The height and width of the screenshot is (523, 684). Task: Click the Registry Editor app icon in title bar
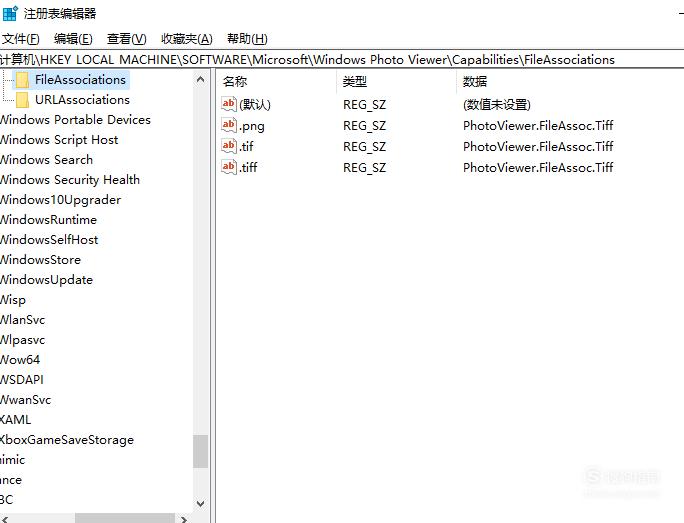[10, 13]
